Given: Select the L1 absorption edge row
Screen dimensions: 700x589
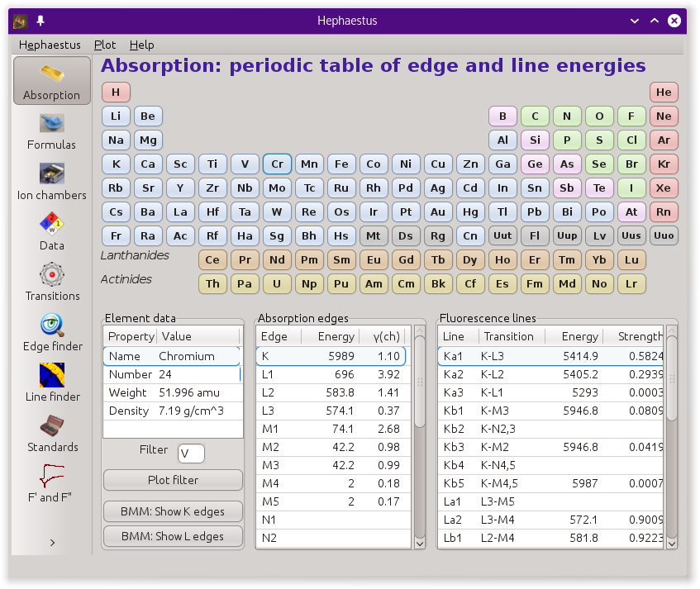Looking at the screenshot, I should (333, 374).
